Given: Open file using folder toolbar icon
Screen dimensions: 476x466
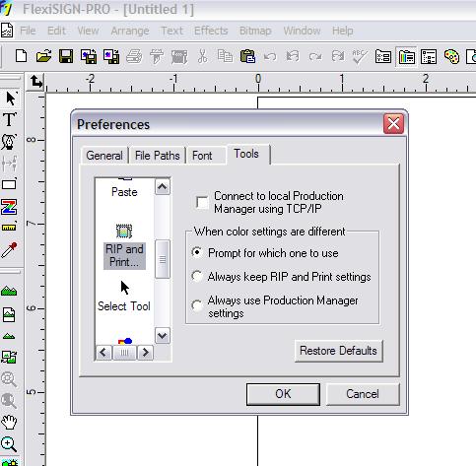Looking at the screenshot, I should [x=44, y=56].
